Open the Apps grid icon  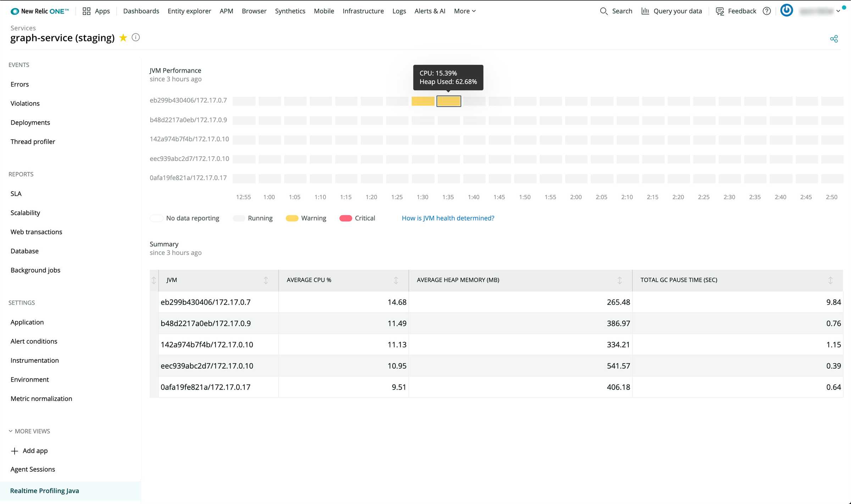86,11
